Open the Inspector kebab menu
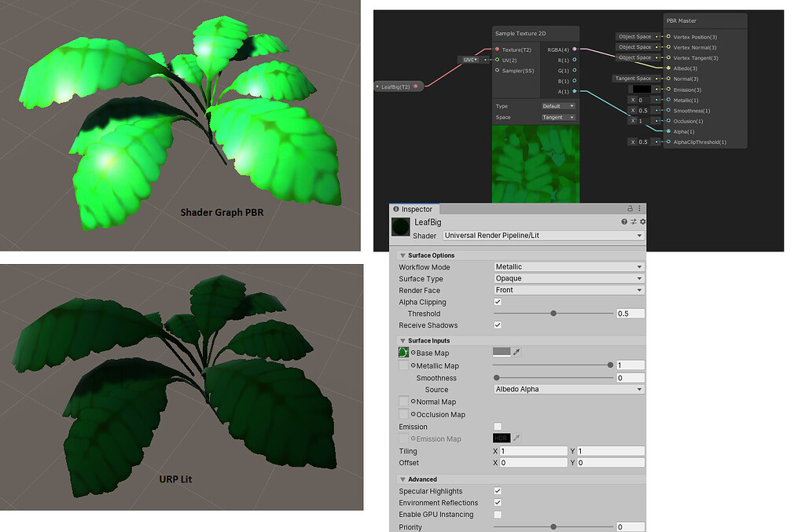Screen dimensions: 805x532 pyautogui.click(x=639, y=209)
